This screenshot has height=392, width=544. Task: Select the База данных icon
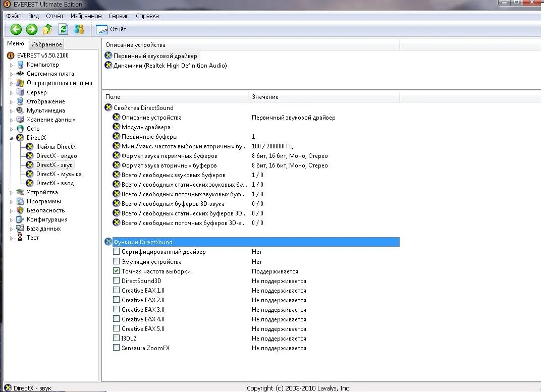pyautogui.click(x=21, y=228)
